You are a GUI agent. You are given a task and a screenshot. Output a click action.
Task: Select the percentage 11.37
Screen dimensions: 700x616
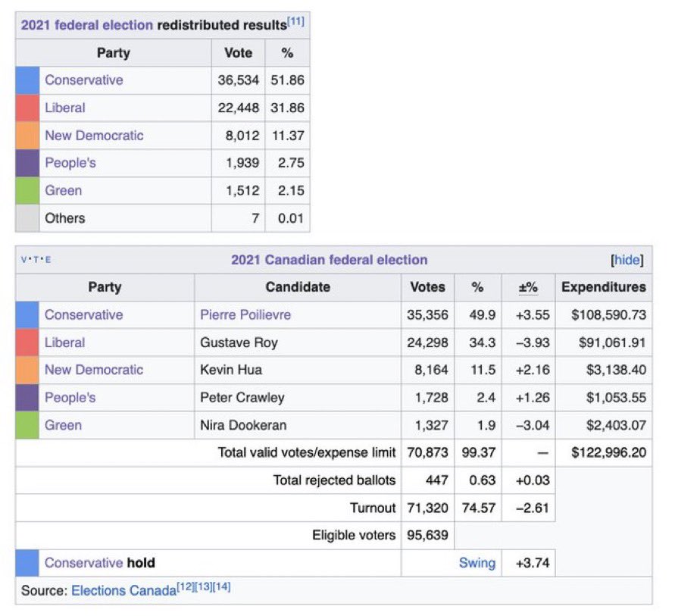pyautogui.click(x=288, y=136)
